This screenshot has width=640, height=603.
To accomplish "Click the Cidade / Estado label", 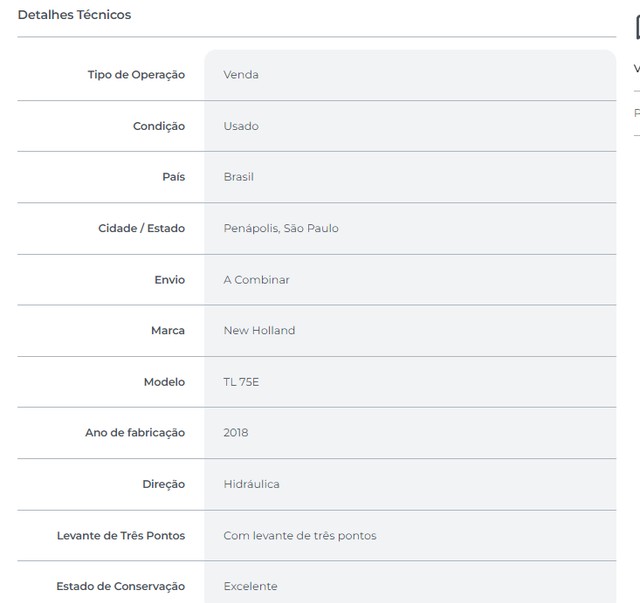I will click(x=141, y=228).
